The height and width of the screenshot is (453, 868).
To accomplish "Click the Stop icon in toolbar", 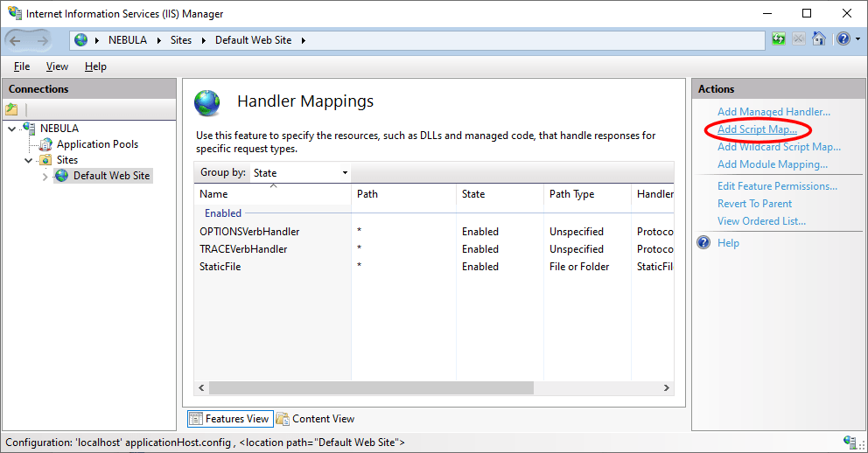I will coord(798,38).
